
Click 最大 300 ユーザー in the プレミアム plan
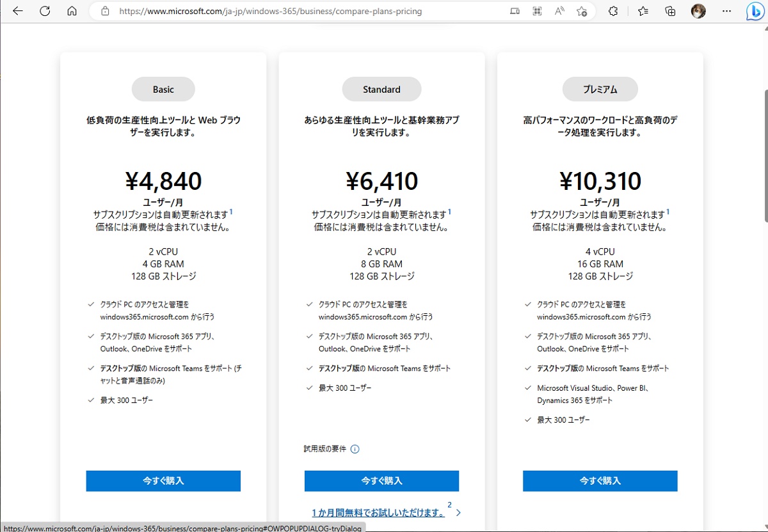coord(563,420)
